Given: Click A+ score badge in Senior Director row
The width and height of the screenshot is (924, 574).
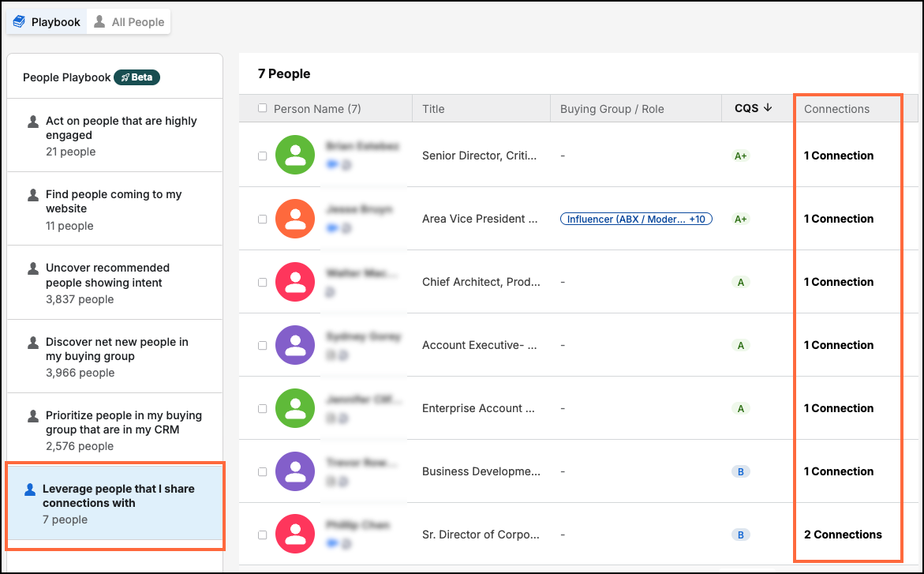Looking at the screenshot, I should (740, 156).
